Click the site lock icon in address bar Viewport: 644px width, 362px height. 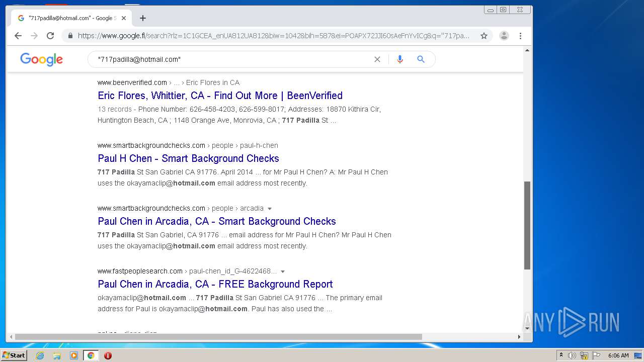70,36
